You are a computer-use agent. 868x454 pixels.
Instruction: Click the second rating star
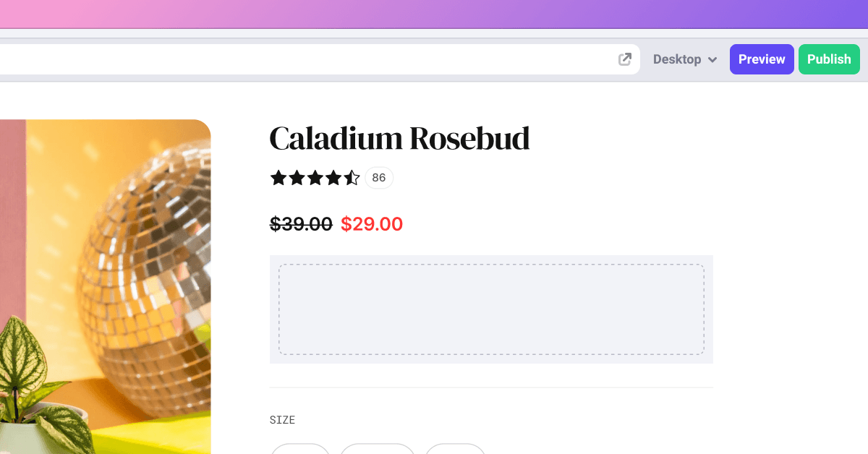click(297, 178)
